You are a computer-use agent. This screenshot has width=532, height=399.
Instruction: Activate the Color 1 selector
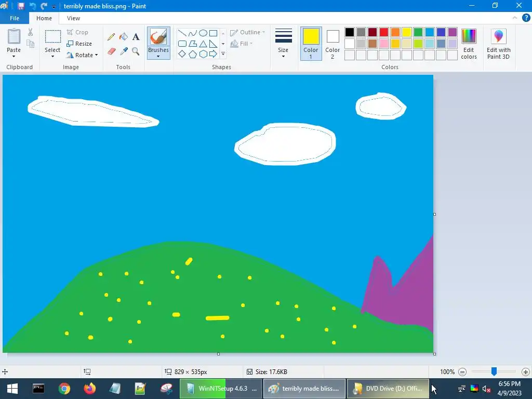311,44
